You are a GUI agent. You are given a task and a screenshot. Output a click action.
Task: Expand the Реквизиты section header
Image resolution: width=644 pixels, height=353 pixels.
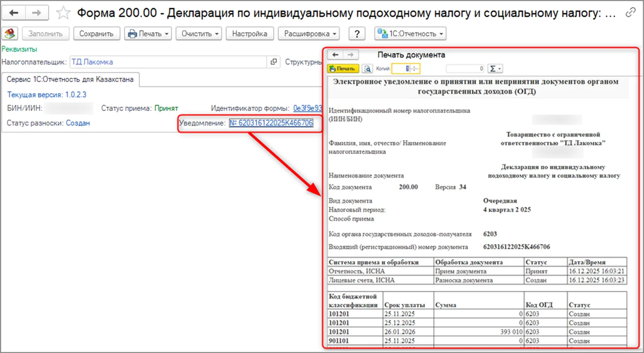(19, 49)
